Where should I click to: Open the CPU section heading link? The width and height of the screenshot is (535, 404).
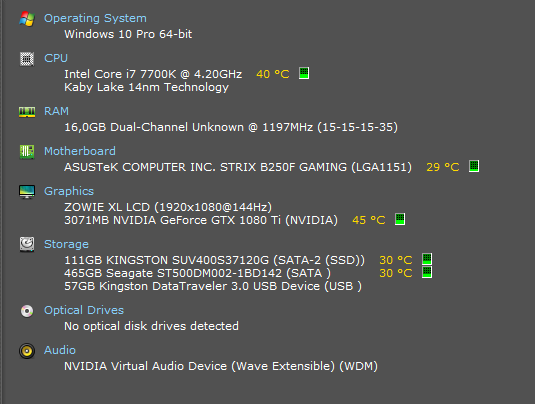tap(56, 58)
